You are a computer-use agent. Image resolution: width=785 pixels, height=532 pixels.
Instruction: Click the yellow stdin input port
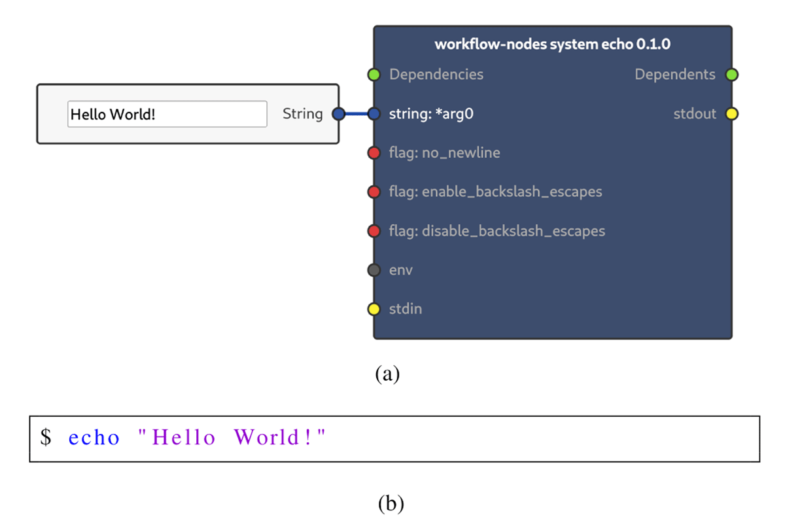(374, 309)
